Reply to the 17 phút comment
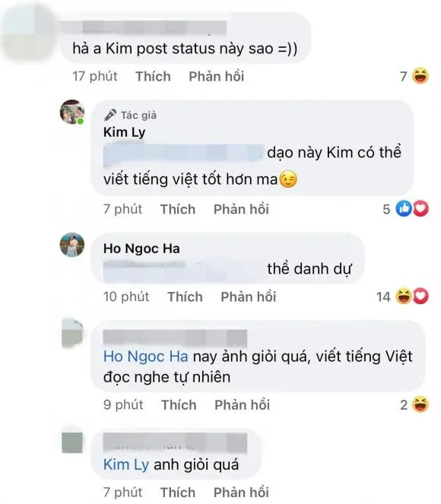This screenshot has width=441, height=504. pos(217,77)
